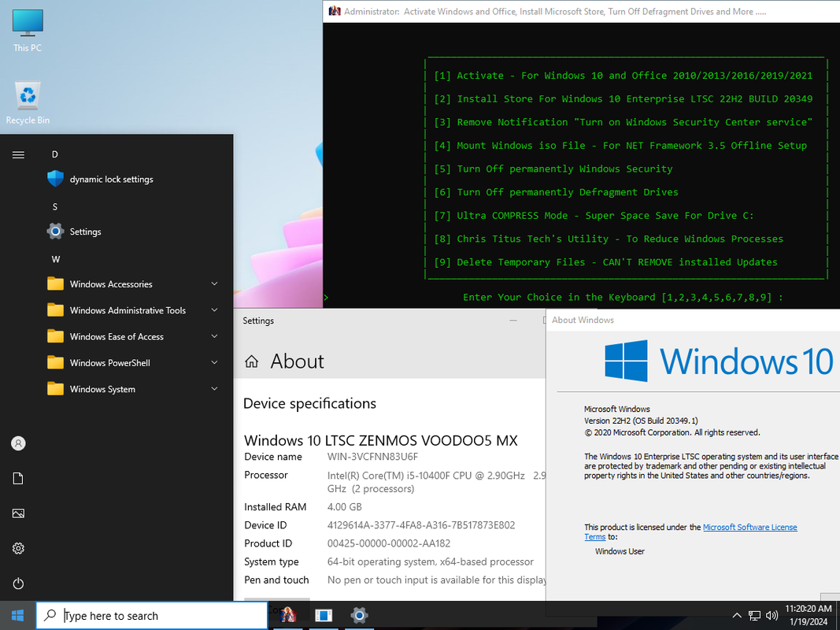Viewport: 840px width, 630px height.
Task: Click '[2] Install Store For Windows 10' line
Action: point(623,98)
